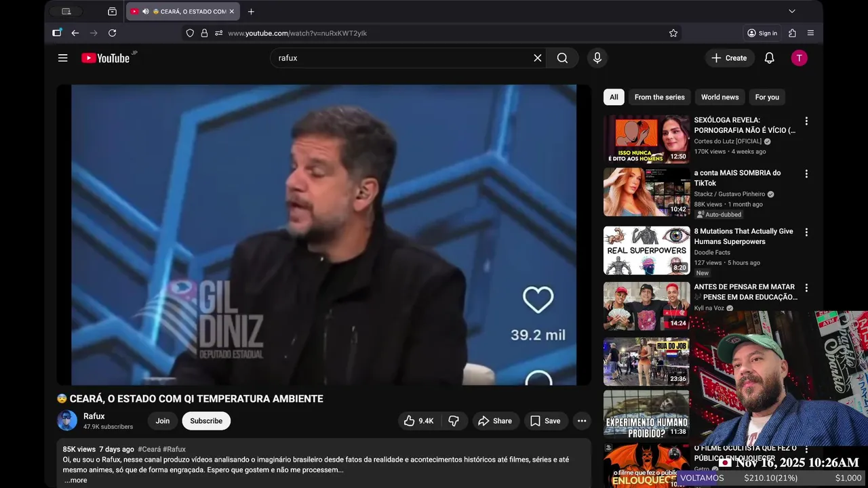The width and height of the screenshot is (868, 488).
Task: Open the REAL SUPERPOWERS thumbnail
Action: click(x=646, y=250)
